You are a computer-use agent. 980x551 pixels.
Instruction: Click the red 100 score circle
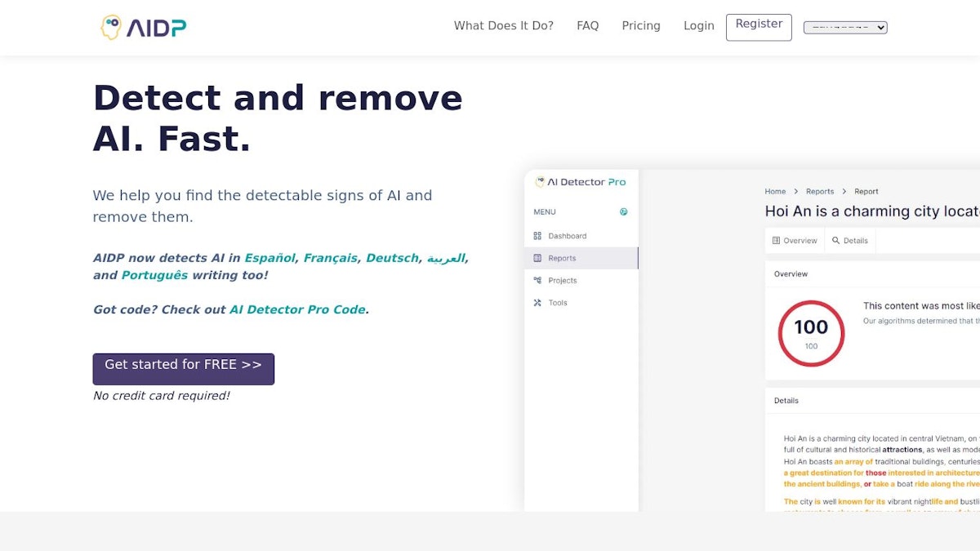click(x=811, y=333)
